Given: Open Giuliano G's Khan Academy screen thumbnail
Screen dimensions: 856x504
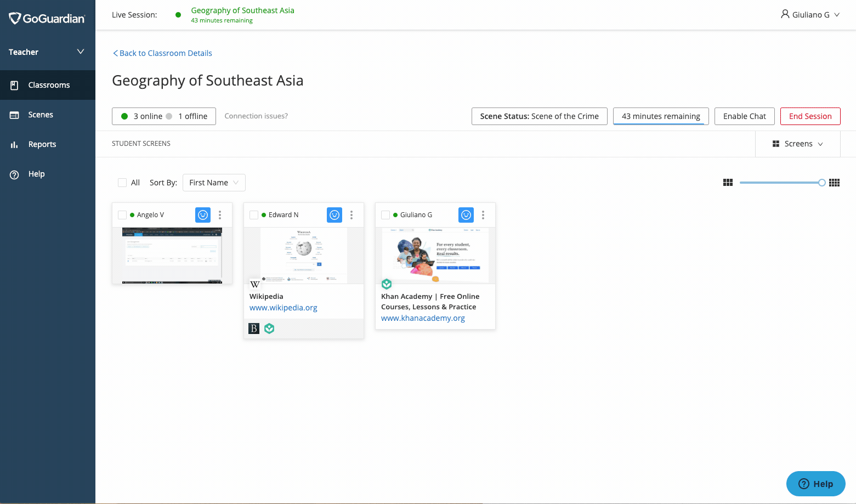Looking at the screenshot, I should click(x=435, y=255).
